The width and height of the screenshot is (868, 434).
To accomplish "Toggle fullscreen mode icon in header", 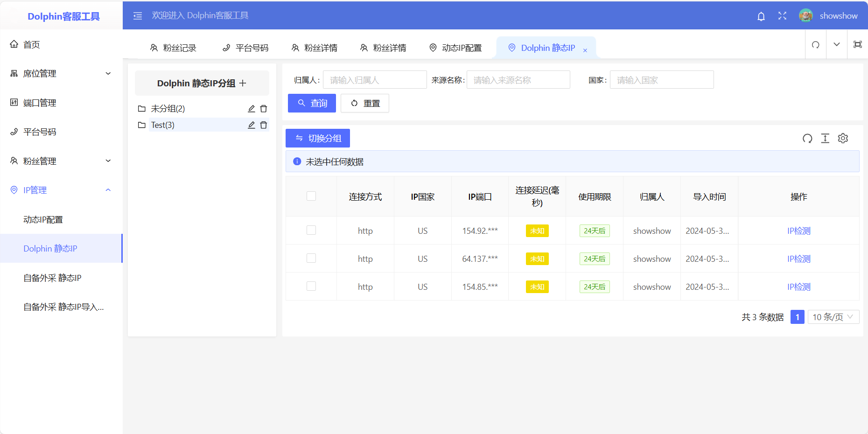I will tap(783, 16).
